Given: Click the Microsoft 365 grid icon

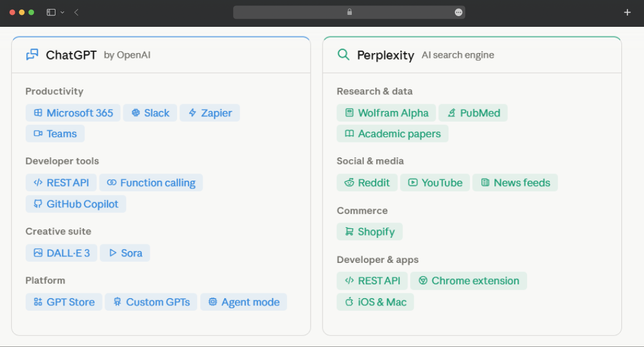Looking at the screenshot, I should tap(38, 113).
